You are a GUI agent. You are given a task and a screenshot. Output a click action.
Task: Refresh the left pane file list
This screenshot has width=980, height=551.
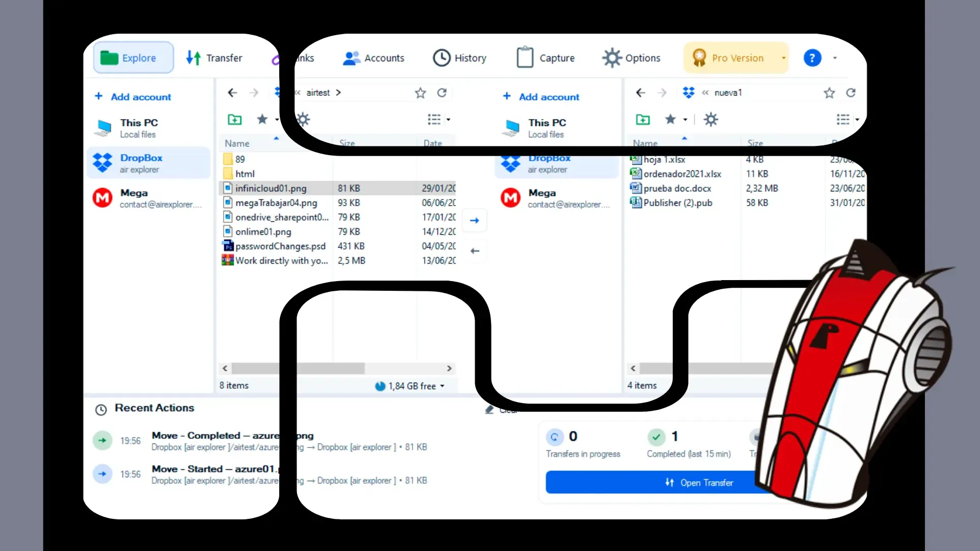[442, 93]
